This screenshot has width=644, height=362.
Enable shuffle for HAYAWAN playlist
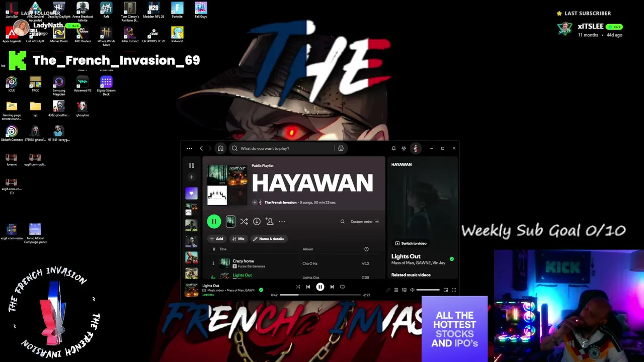coord(244,221)
